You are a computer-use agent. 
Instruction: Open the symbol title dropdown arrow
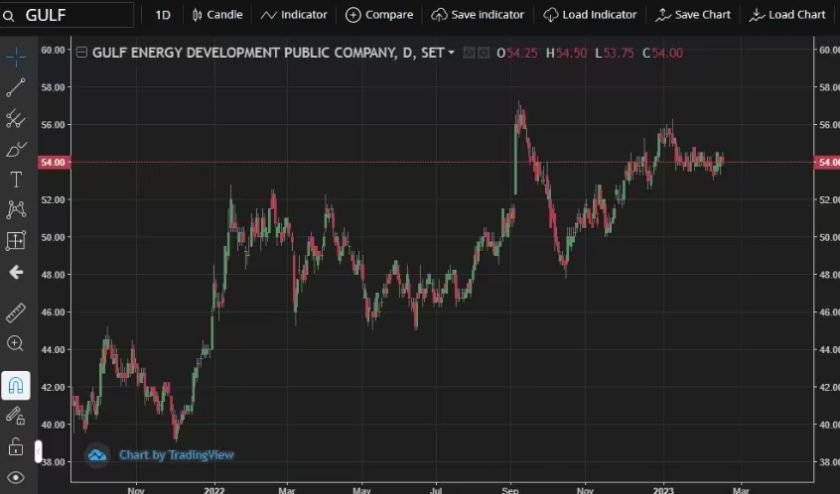(x=451, y=53)
